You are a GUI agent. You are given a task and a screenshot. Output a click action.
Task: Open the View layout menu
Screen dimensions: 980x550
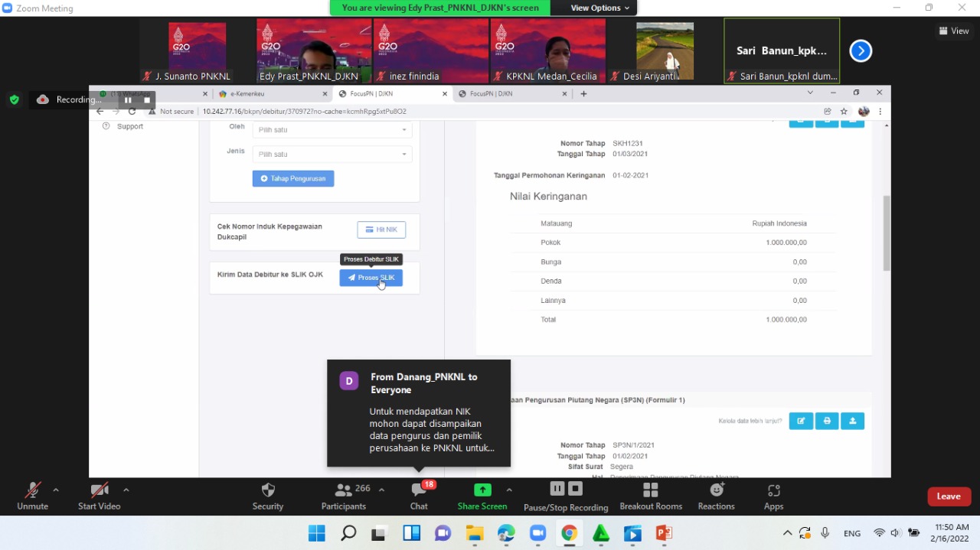(954, 31)
